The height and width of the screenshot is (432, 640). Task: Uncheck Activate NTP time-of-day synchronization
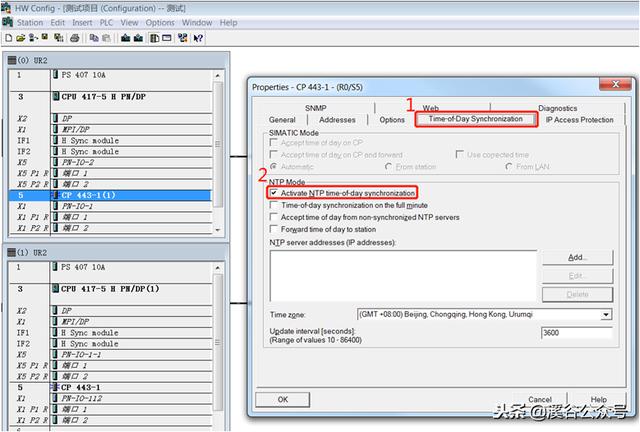pyautogui.click(x=274, y=193)
